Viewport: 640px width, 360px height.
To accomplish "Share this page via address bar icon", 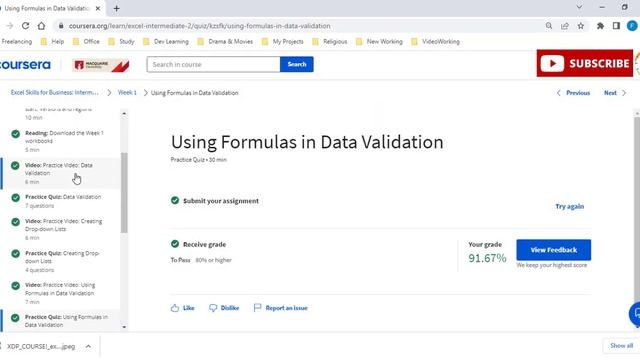I will coord(565,26).
